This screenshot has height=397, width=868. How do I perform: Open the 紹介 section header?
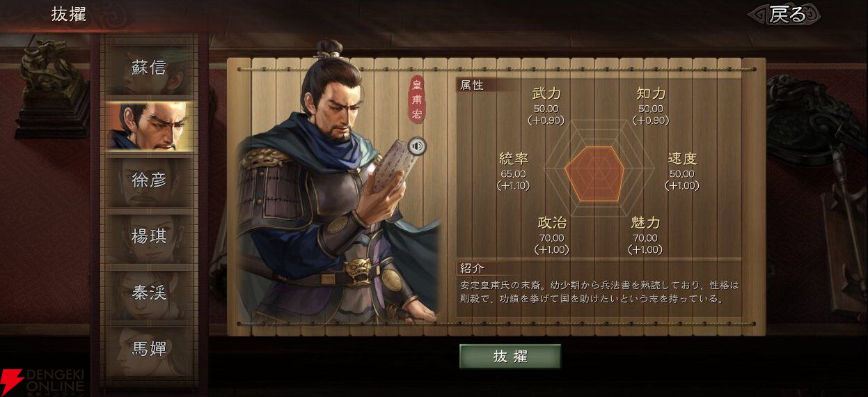(x=472, y=268)
